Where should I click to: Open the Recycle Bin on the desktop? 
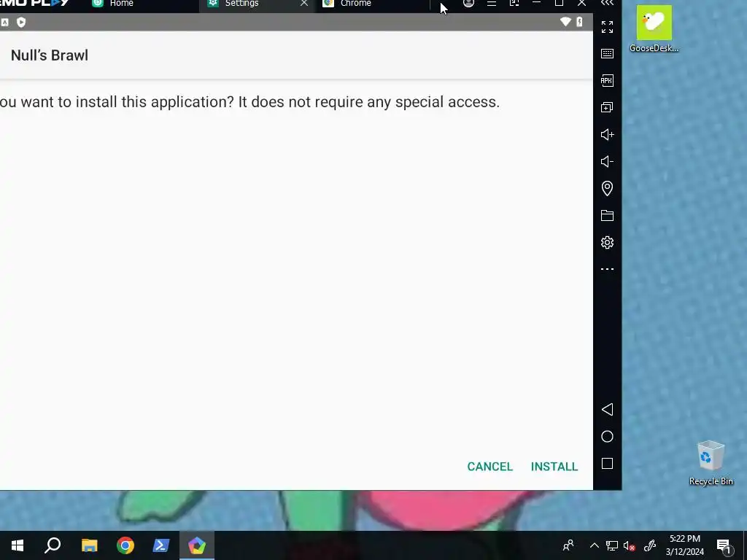pos(711,463)
